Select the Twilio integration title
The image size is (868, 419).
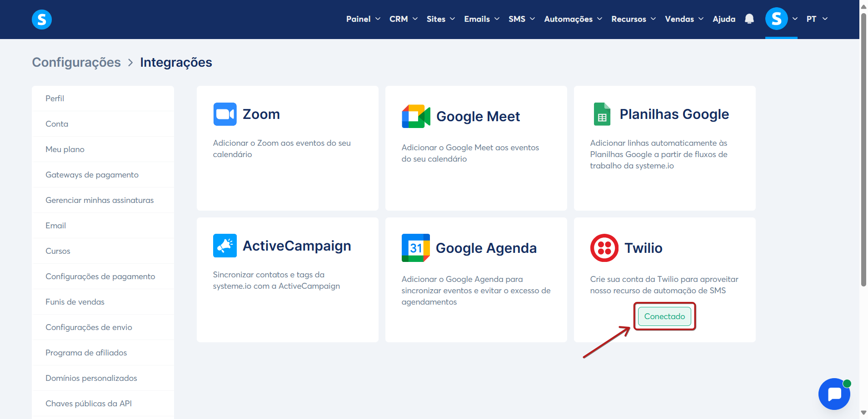(644, 248)
